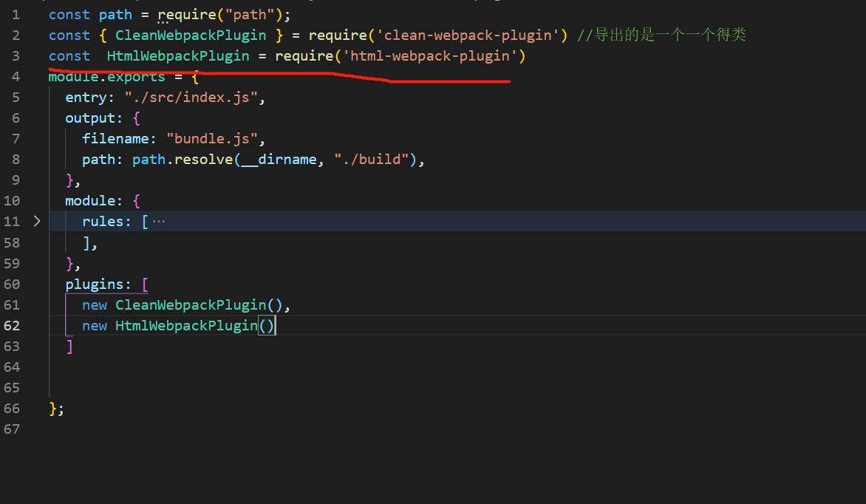Click line number 62 in the gutter
The width and height of the screenshot is (866, 504).
[x=12, y=325]
